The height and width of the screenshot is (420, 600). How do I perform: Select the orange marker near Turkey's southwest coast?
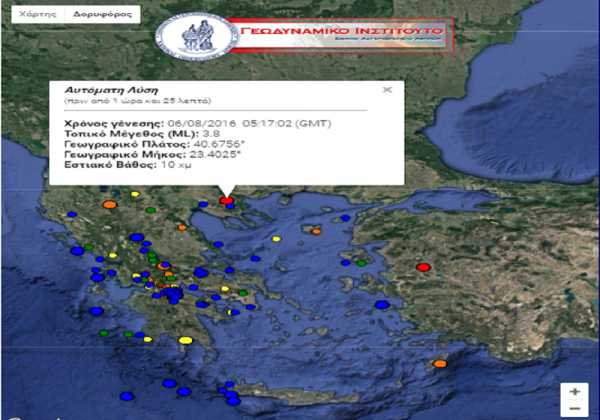point(439,363)
